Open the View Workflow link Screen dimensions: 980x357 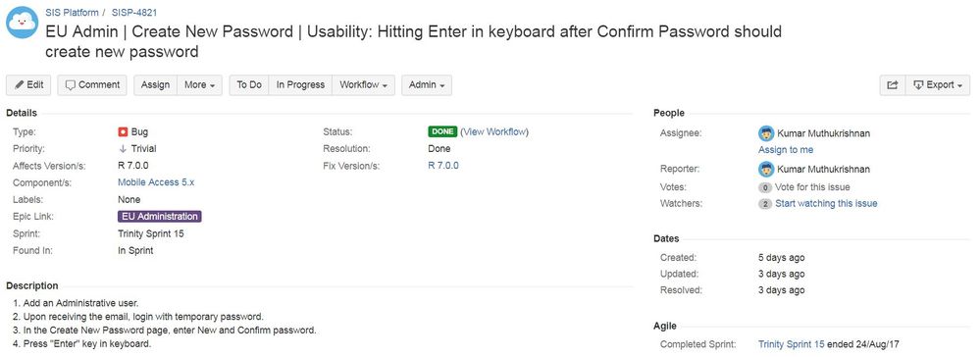pyautogui.click(x=496, y=132)
